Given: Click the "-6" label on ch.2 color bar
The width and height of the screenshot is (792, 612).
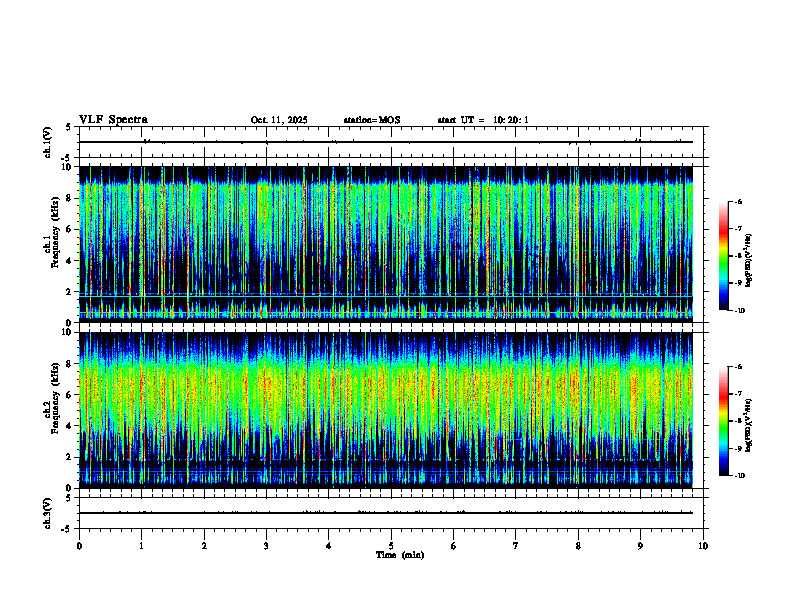Looking at the screenshot, I should [x=738, y=367].
